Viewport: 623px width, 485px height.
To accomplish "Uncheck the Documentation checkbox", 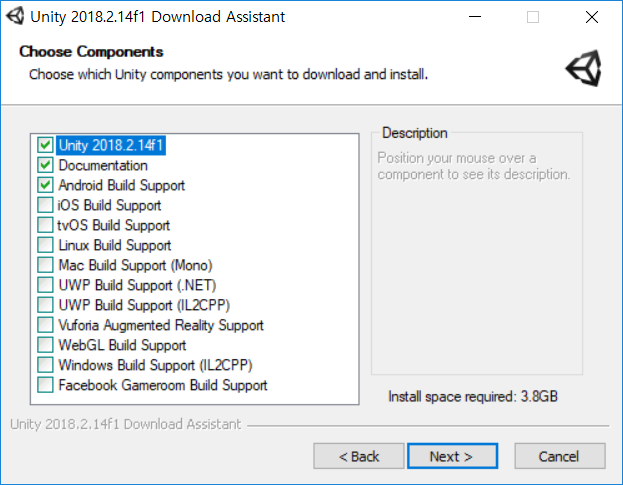I will tap(45, 165).
